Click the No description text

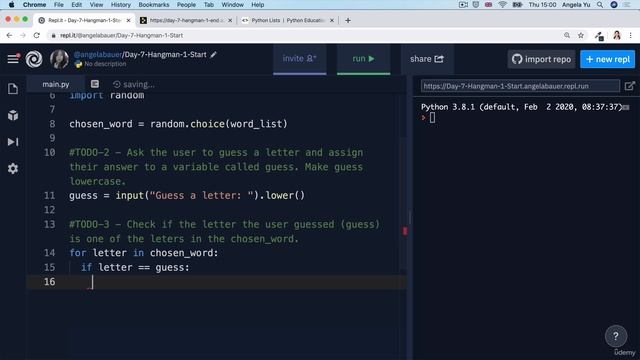click(105, 64)
